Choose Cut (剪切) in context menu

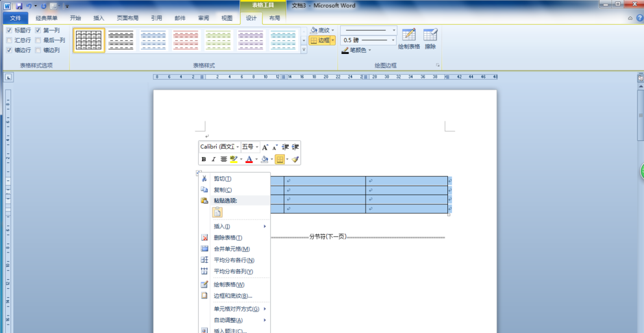[x=234, y=179]
